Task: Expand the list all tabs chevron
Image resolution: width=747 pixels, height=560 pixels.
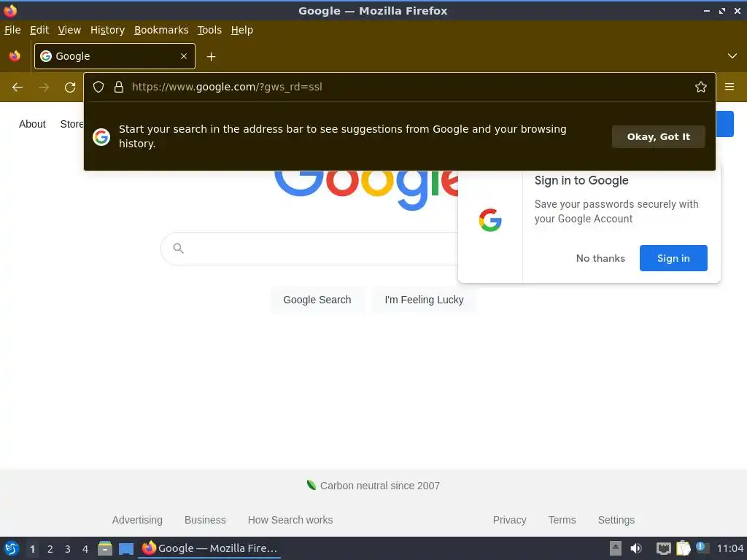Action: [x=732, y=56]
